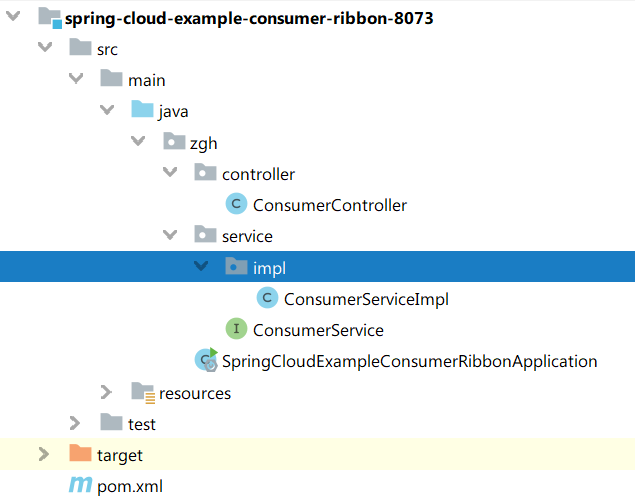Select the main folder label
Viewport: 635px width, 502px height.
click(x=147, y=81)
